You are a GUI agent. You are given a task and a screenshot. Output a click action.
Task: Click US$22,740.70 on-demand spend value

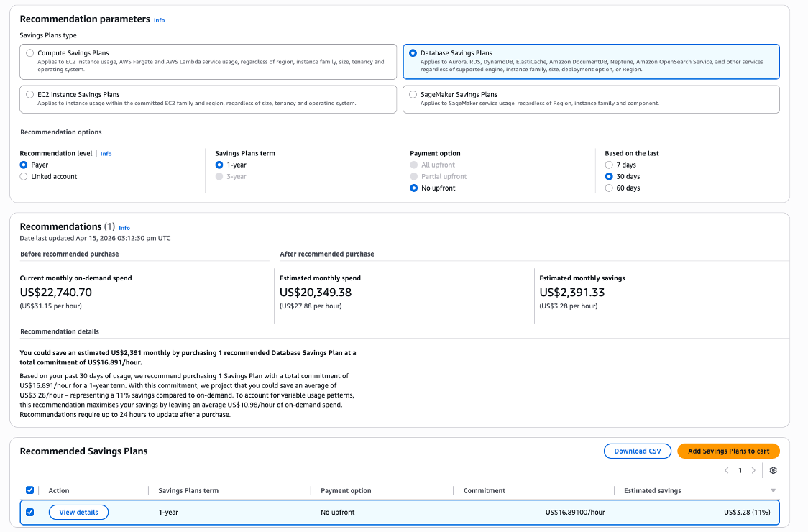click(x=55, y=293)
